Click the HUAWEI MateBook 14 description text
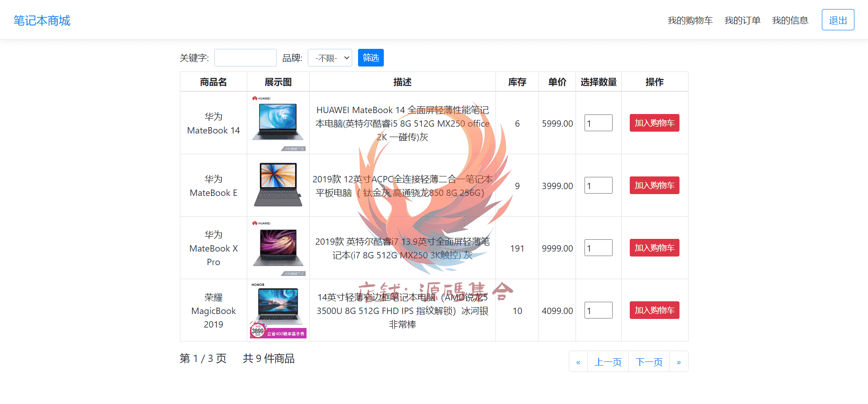Viewport: 868px width, 404px height. coord(402,124)
